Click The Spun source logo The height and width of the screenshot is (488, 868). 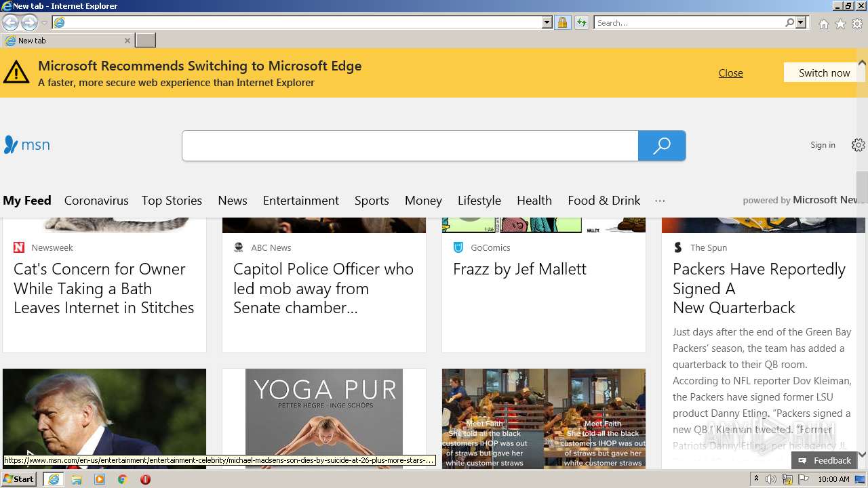pyautogui.click(x=678, y=247)
